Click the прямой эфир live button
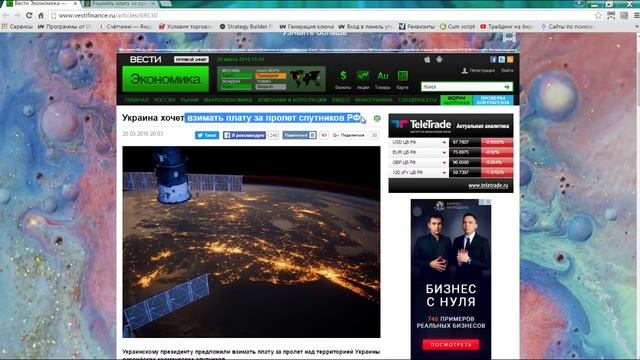 (x=191, y=60)
